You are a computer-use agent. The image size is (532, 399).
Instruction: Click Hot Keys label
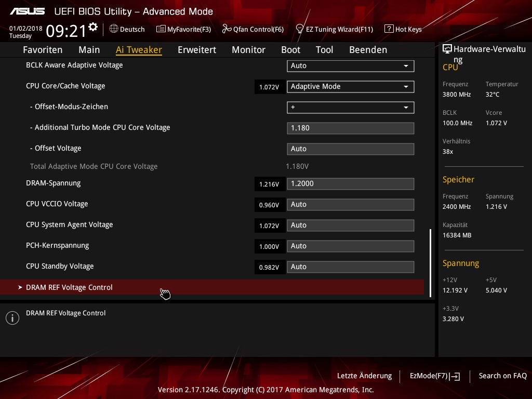pyautogui.click(x=408, y=29)
